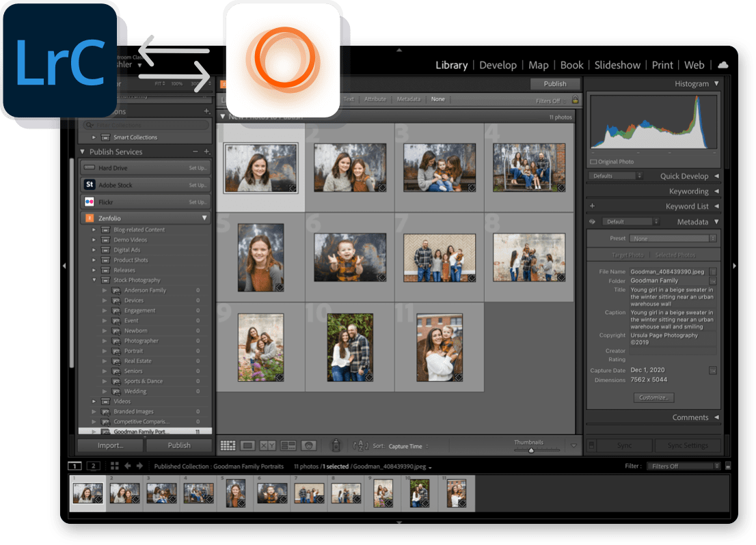Toggle the sort direction A-Z icon
The height and width of the screenshot is (545, 756).
(x=360, y=445)
